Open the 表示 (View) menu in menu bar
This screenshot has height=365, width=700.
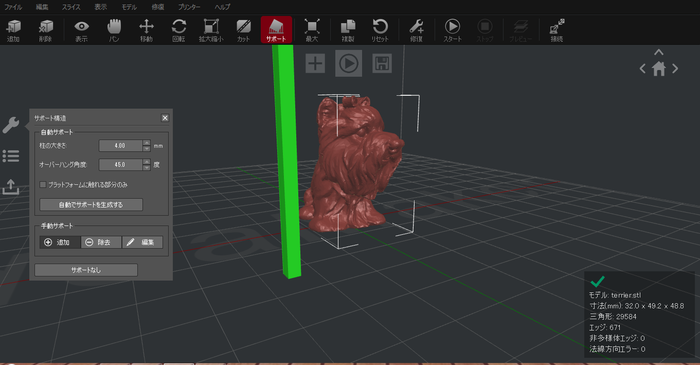click(101, 7)
